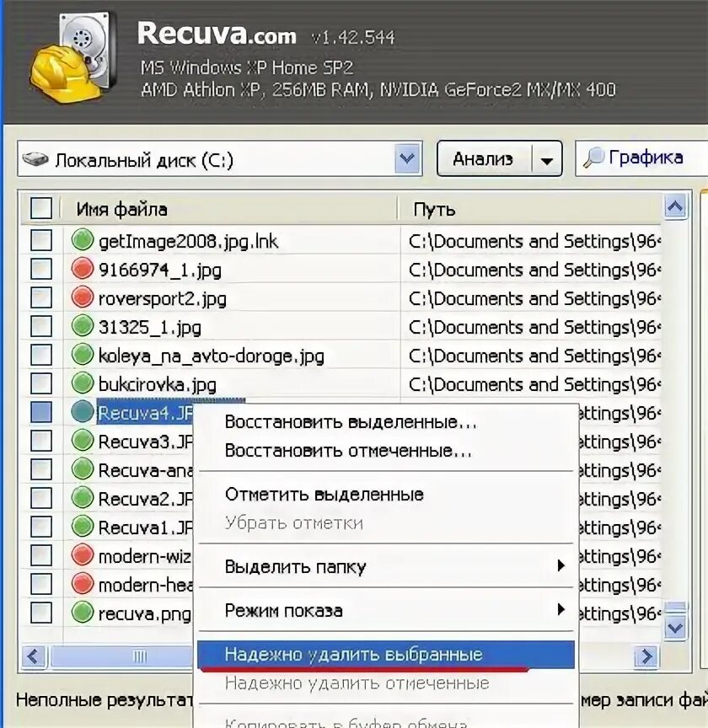The image size is (708, 728).
Task: Click horizontal scrollbar left arrow
Action: [x=34, y=656]
